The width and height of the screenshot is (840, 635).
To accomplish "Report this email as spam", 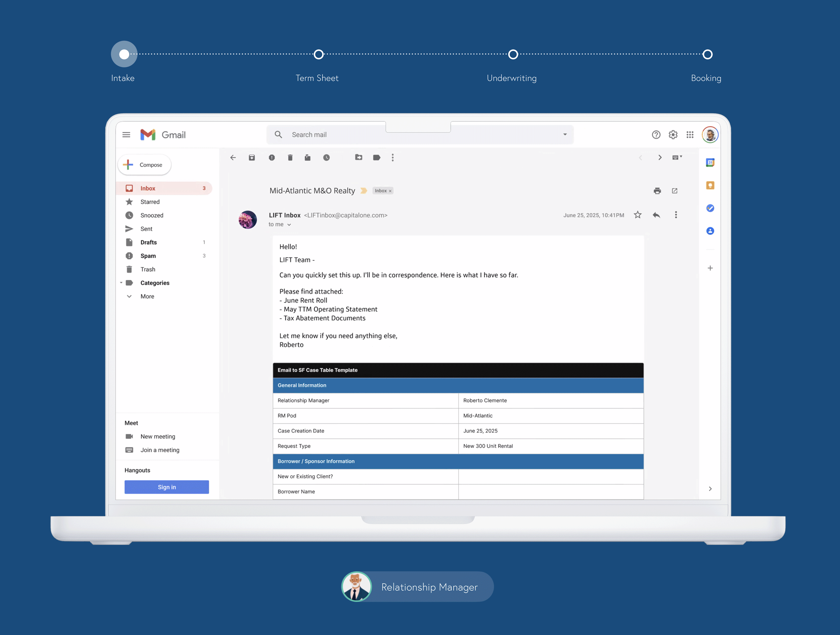I will [271, 158].
